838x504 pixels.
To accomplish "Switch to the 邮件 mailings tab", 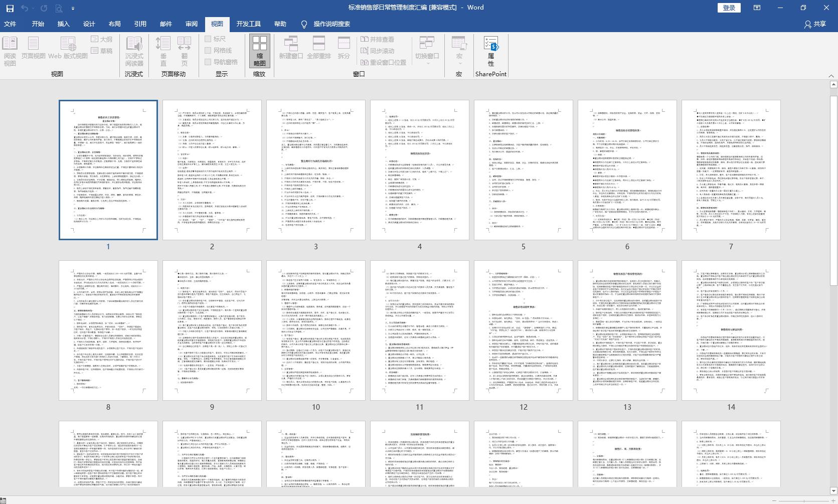I will click(x=166, y=24).
